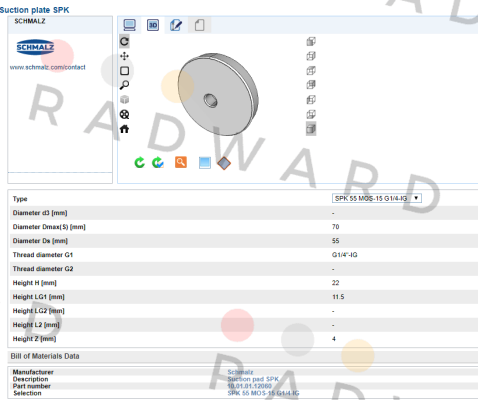The height and width of the screenshot is (400, 478).
Task: Click the greyed cube shading icon
Action: [x=124, y=100]
